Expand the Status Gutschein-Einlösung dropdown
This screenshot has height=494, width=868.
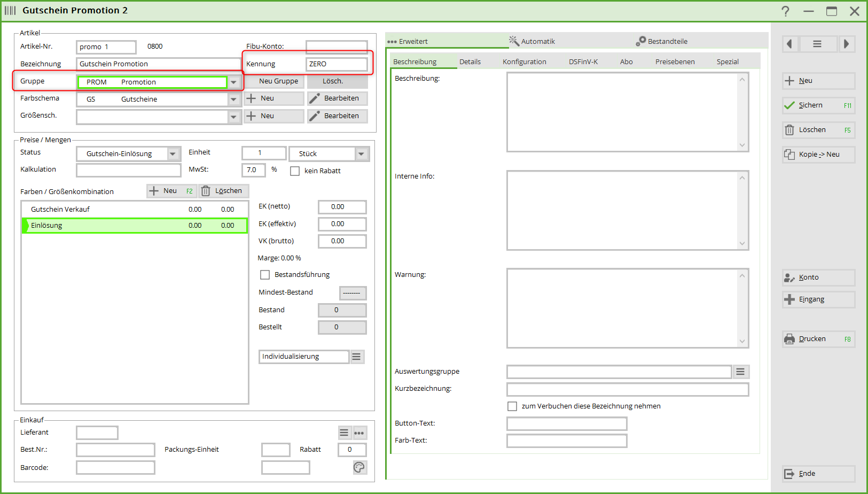[173, 154]
